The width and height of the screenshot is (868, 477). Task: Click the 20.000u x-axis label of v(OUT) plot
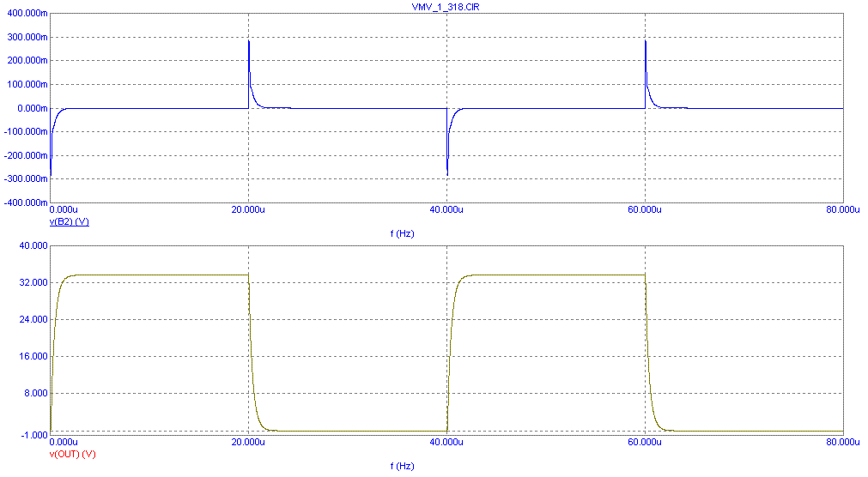(x=248, y=442)
